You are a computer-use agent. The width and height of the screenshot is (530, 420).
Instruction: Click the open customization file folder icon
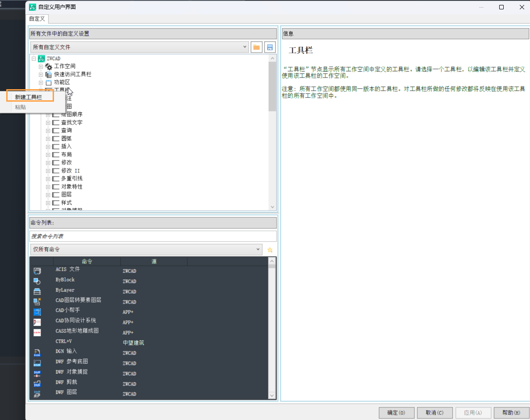click(x=257, y=47)
